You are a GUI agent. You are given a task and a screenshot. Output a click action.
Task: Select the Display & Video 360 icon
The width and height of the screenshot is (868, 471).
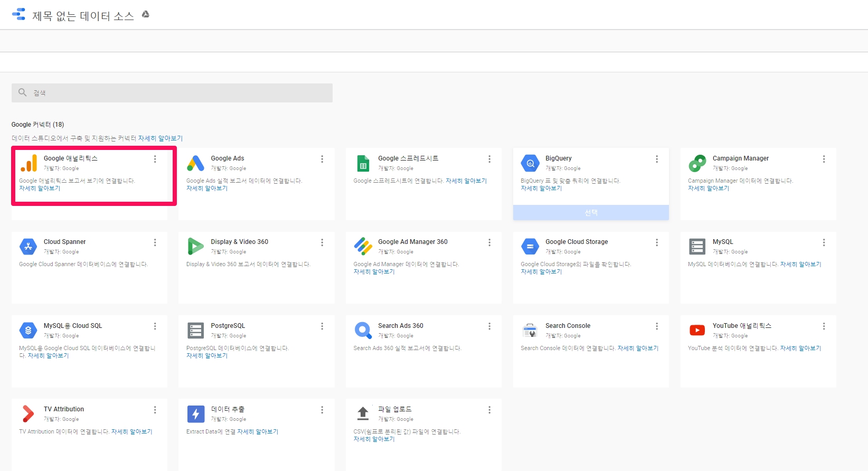click(x=195, y=247)
